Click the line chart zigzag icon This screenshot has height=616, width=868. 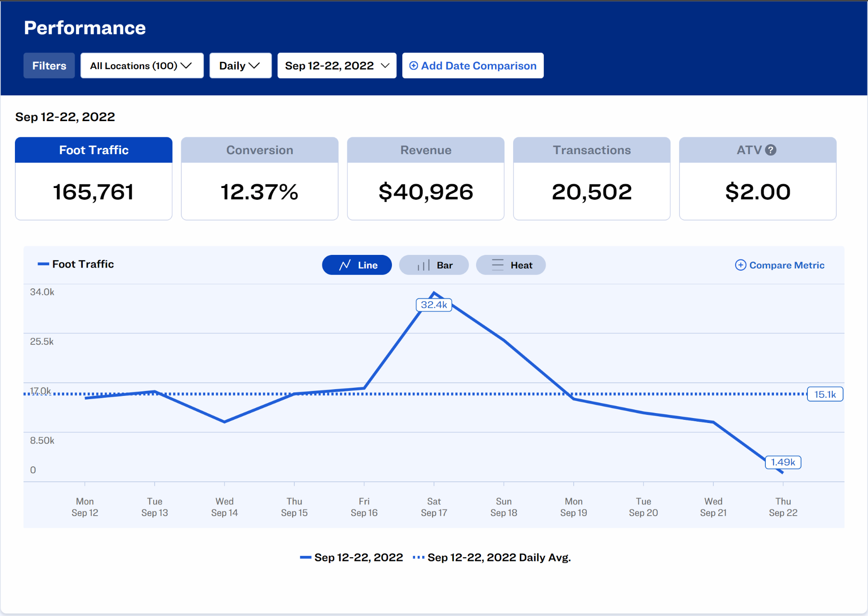point(345,265)
